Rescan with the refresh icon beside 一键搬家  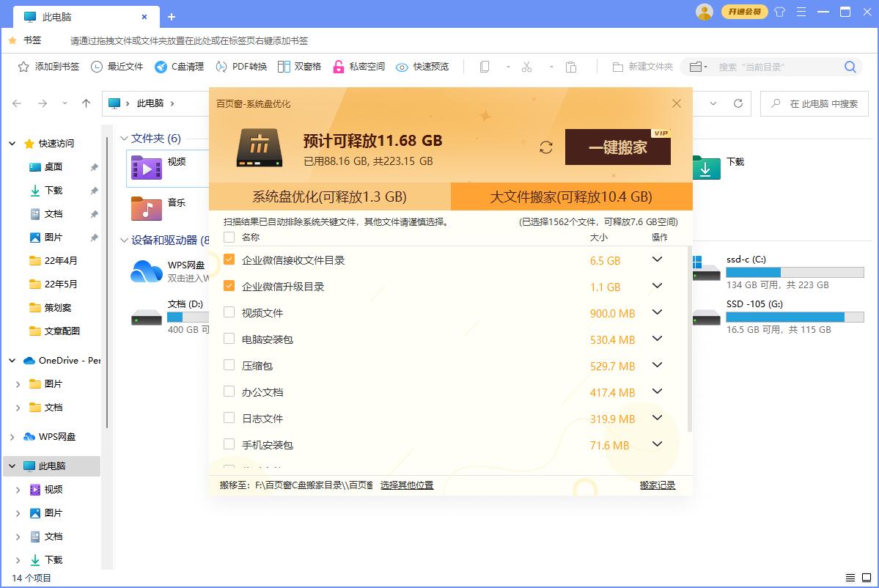tap(545, 147)
